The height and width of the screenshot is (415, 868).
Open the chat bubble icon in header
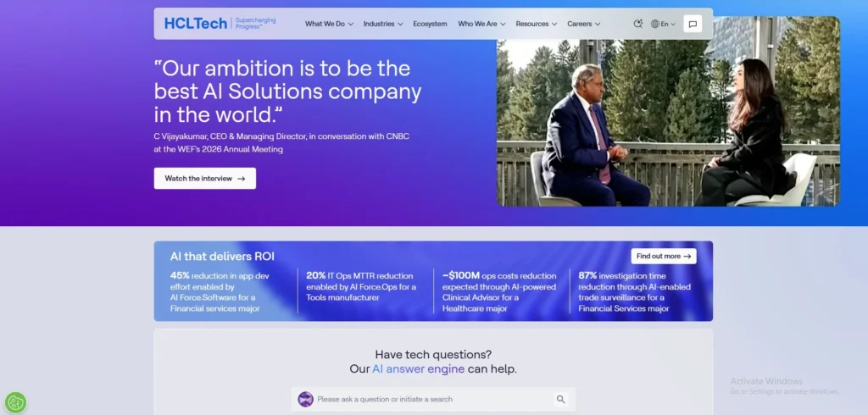tap(693, 25)
